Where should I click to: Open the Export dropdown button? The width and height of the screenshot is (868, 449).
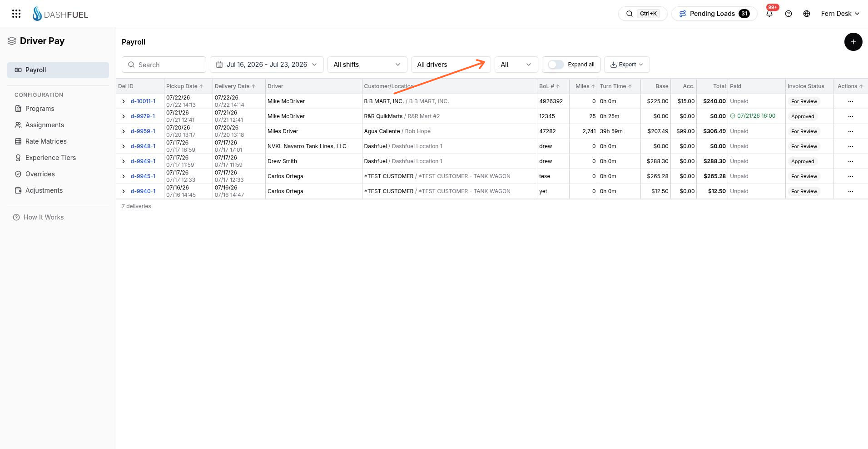click(627, 65)
